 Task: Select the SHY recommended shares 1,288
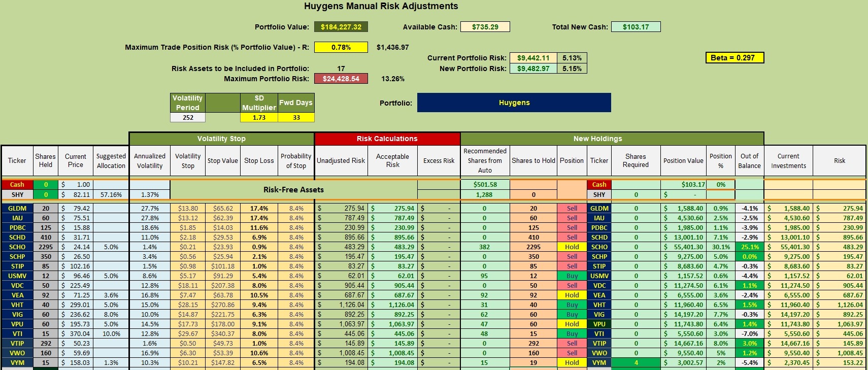pos(484,194)
